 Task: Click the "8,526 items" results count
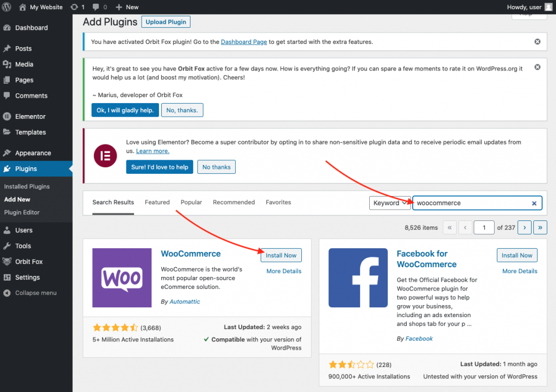pyautogui.click(x=421, y=227)
